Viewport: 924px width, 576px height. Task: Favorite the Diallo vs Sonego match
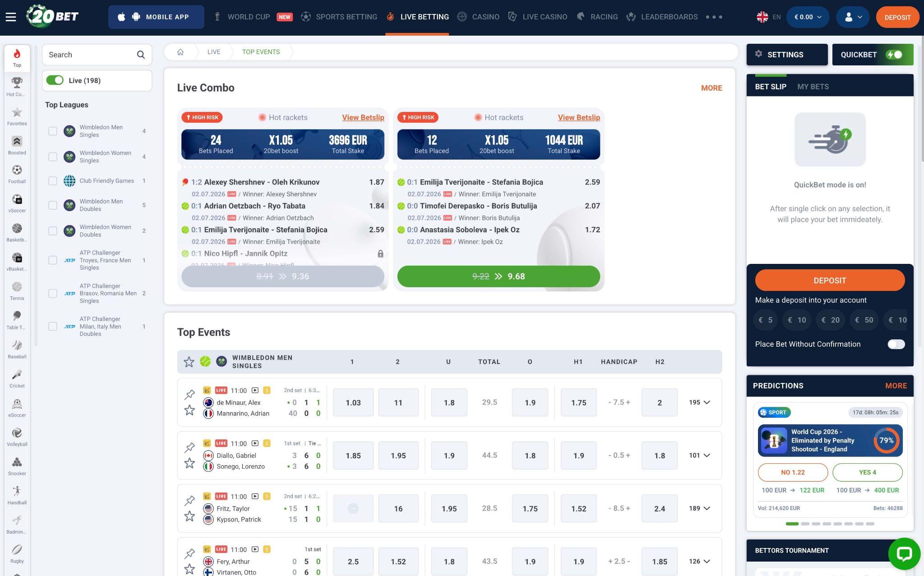189,463
